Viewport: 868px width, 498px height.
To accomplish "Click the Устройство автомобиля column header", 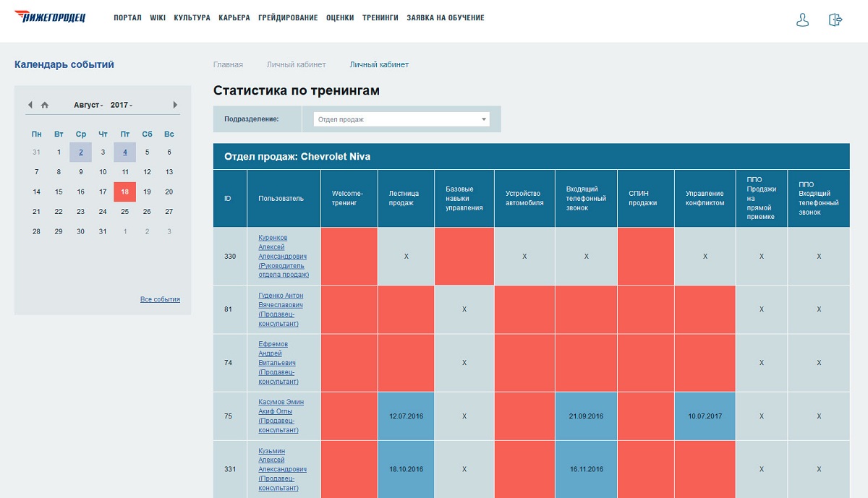I will pyautogui.click(x=524, y=198).
